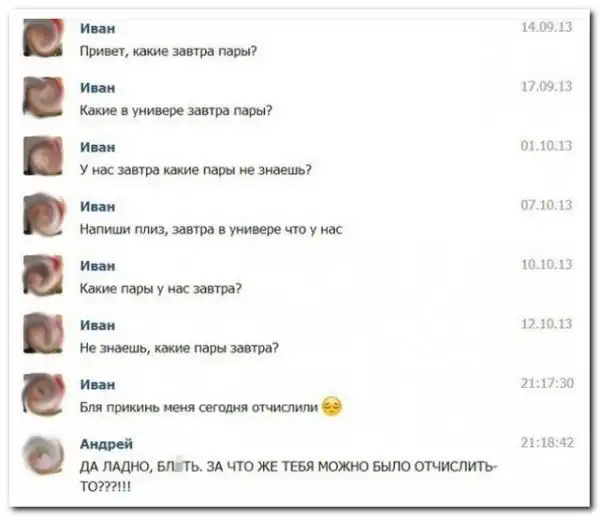Image resolution: width=600 pixels, height=517 pixels.
Task: Select the 14.09.13 date stamp
Action: (x=546, y=27)
